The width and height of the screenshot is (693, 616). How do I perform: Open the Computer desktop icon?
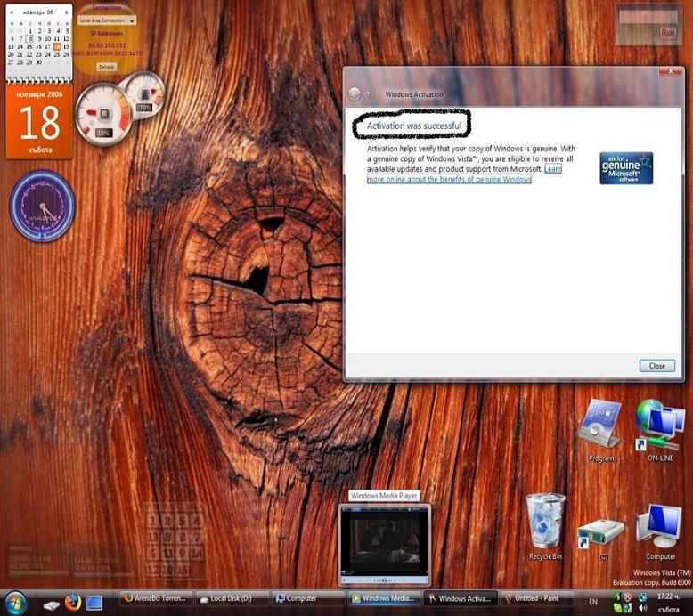(660, 529)
